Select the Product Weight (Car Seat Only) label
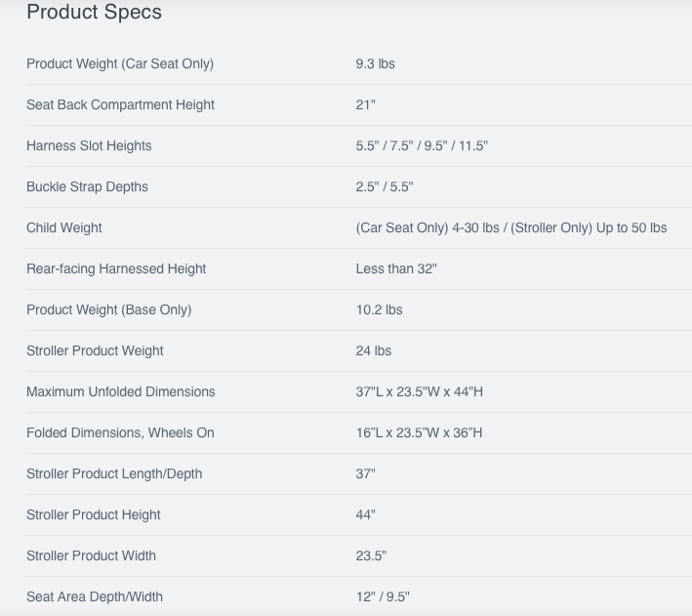This screenshot has height=616, width=692. click(120, 64)
